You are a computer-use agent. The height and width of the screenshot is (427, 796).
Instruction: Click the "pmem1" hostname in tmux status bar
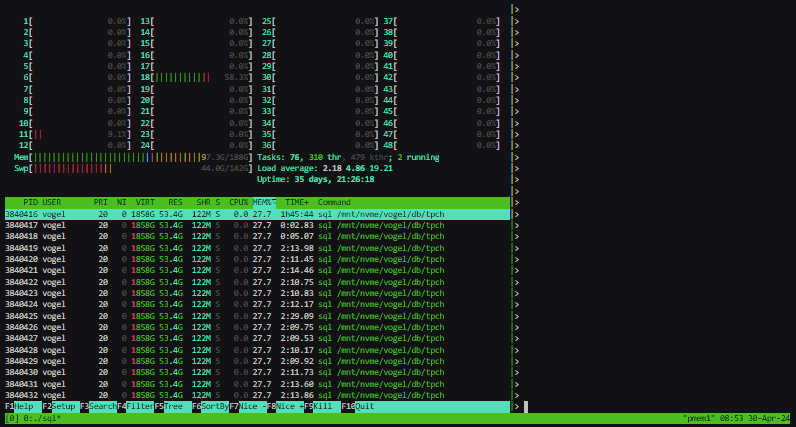(700, 418)
